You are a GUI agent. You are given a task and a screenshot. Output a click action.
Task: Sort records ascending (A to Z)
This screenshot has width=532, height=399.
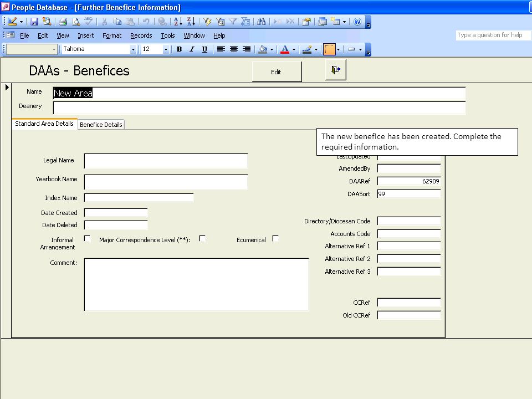(178, 22)
